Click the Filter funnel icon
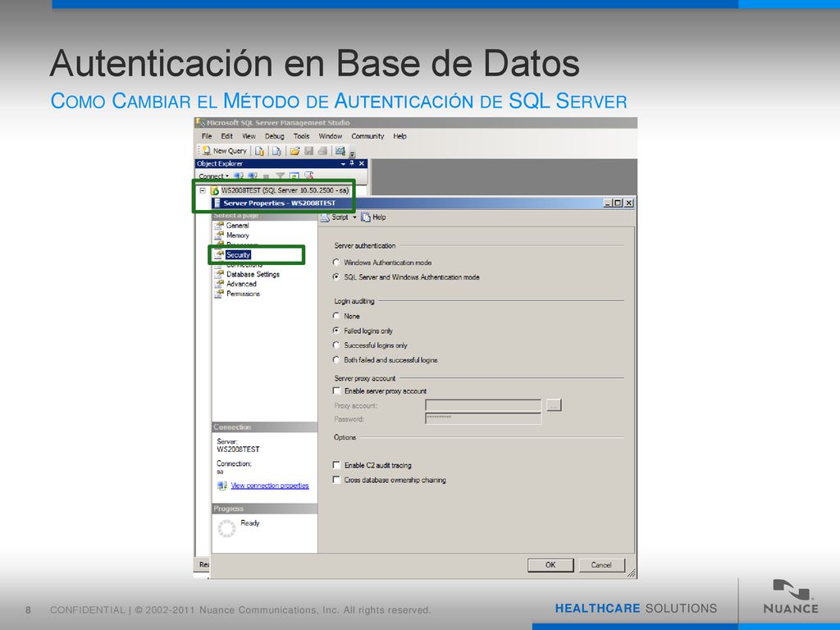Viewport: 840px width, 630px height. coord(281,176)
